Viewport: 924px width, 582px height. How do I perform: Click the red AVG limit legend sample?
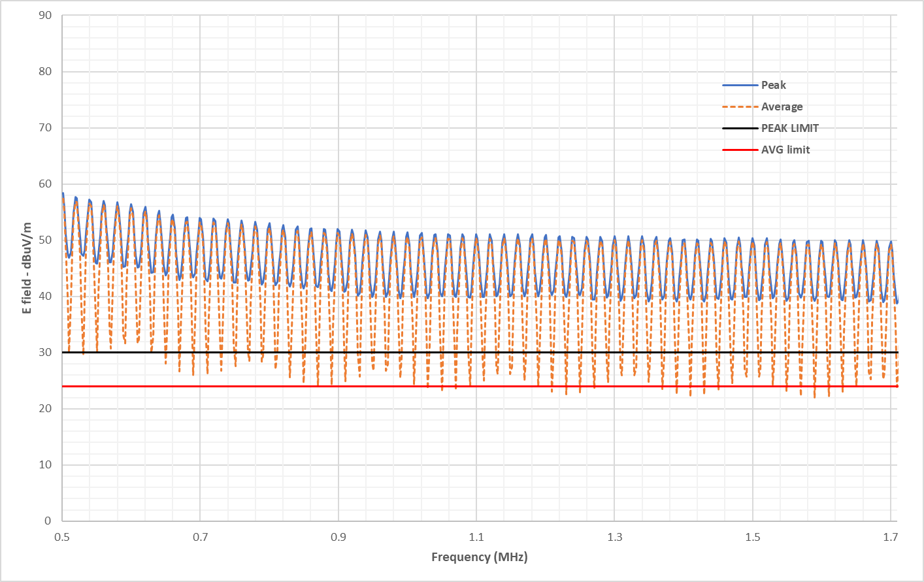coord(740,150)
